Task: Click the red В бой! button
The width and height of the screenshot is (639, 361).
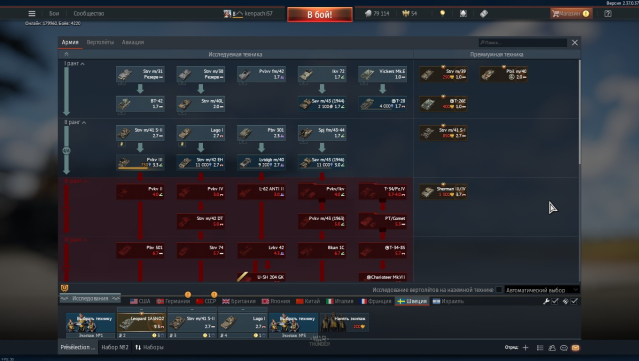Action: point(320,15)
